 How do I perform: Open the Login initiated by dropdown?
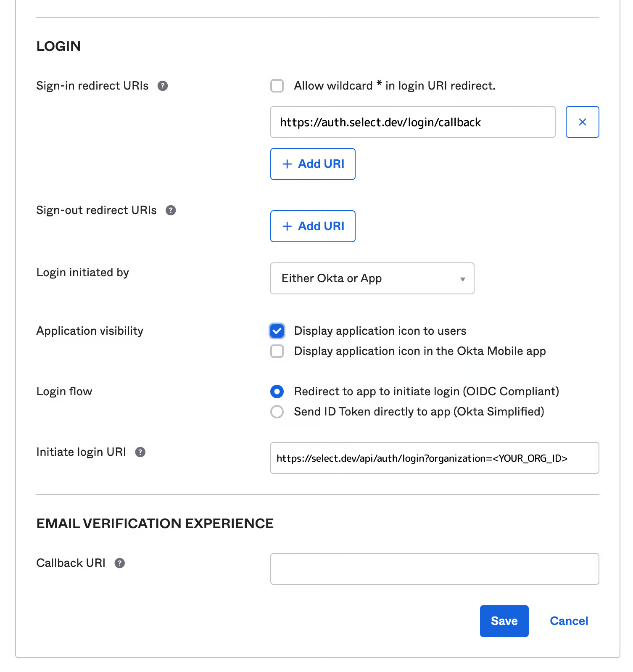[372, 278]
